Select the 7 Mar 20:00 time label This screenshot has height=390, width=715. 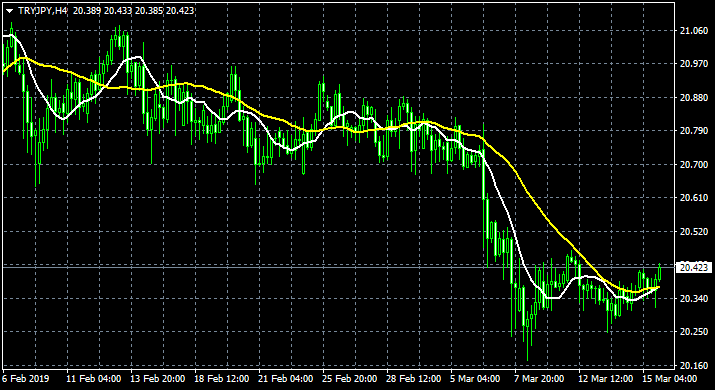pyautogui.click(x=539, y=379)
